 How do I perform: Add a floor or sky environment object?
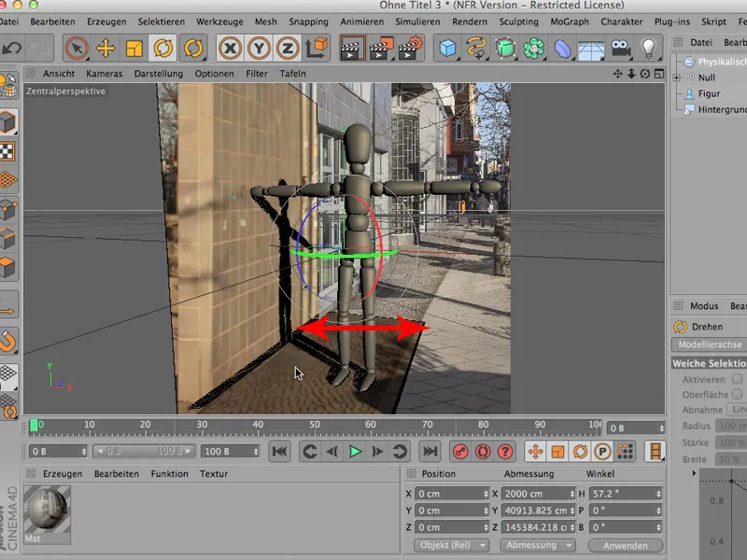[x=591, y=49]
